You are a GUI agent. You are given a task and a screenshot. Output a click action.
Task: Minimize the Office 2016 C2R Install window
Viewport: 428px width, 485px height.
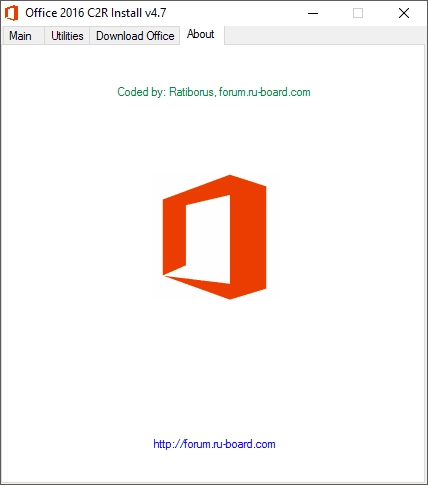point(313,13)
